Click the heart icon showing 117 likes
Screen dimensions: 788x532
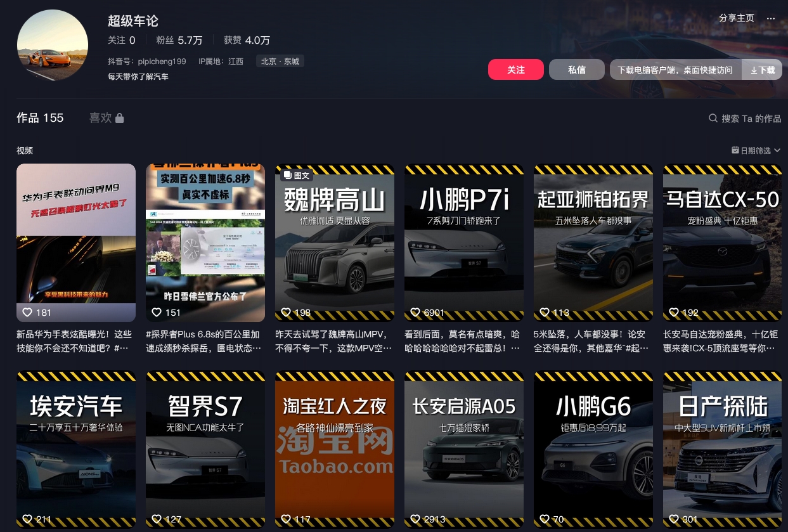click(286, 519)
